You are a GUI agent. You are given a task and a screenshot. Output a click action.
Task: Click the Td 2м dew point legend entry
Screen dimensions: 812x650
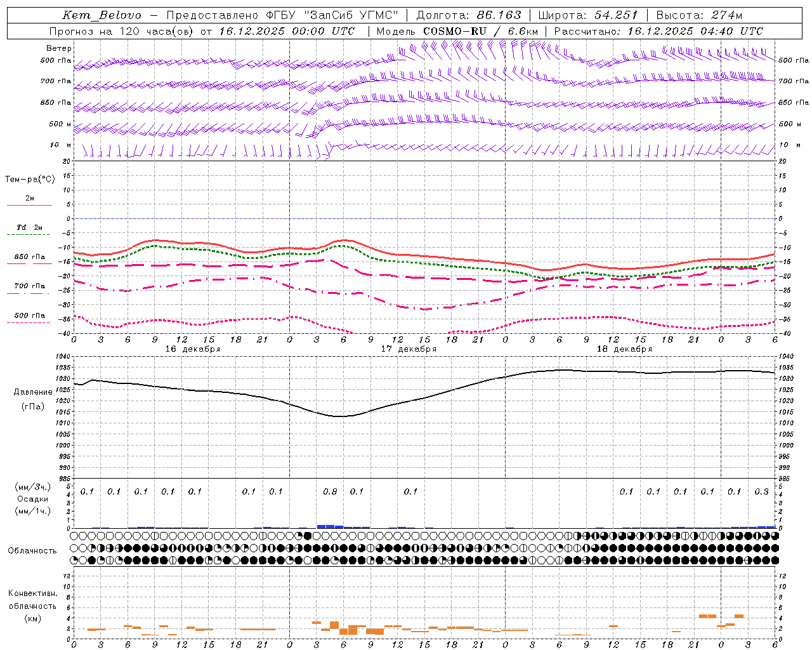click(x=30, y=227)
